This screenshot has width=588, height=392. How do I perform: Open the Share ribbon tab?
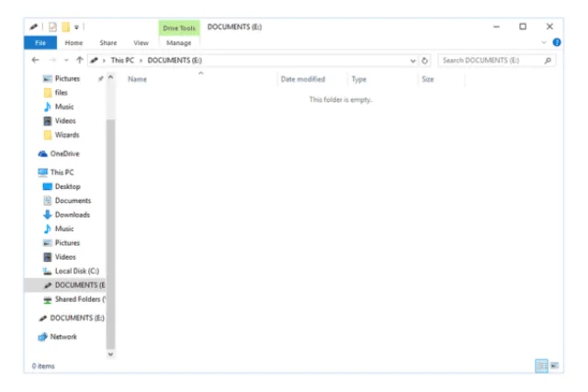click(x=108, y=43)
